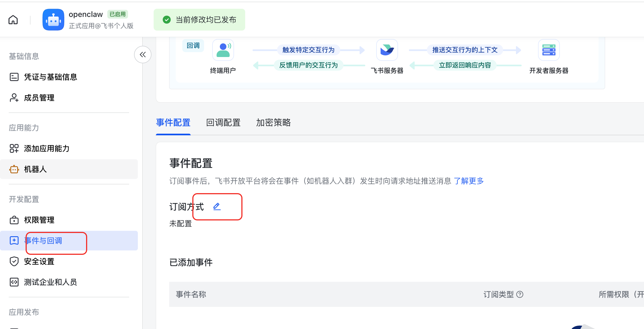Open 测试企业和人员 sidebar item
This screenshot has height=329, width=644.
[50, 282]
